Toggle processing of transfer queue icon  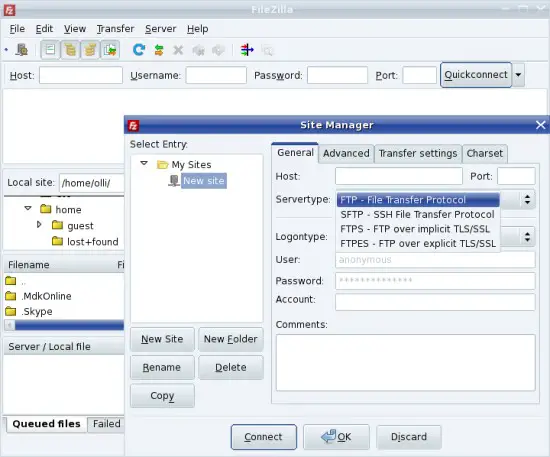click(159, 50)
